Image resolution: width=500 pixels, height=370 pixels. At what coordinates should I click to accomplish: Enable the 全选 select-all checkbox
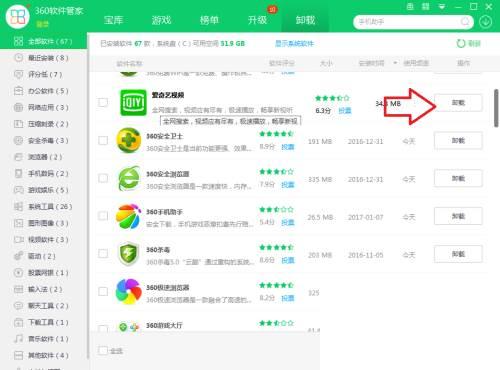103,351
